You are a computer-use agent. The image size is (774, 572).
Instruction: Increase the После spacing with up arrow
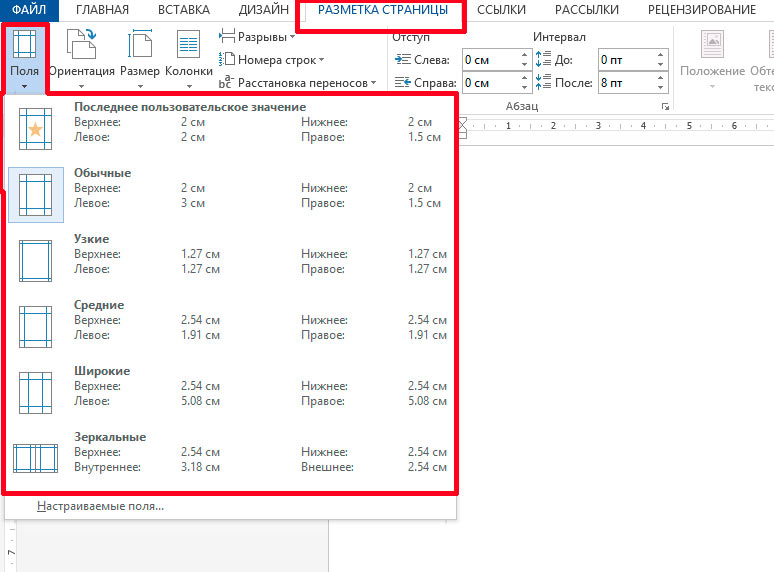point(660,77)
